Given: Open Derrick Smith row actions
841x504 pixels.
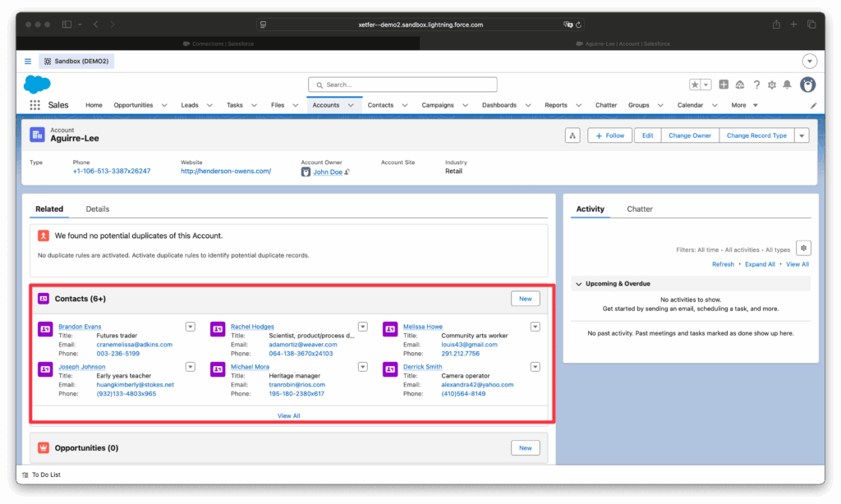Looking at the screenshot, I should coord(535,367).
